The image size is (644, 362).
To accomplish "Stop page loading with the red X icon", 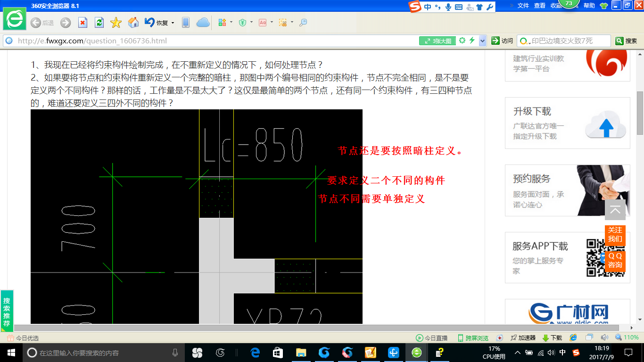I will 83,23.
